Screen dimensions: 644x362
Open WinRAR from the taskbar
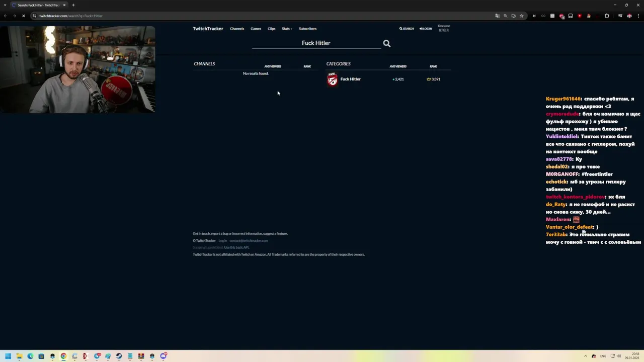pos(141,356)
